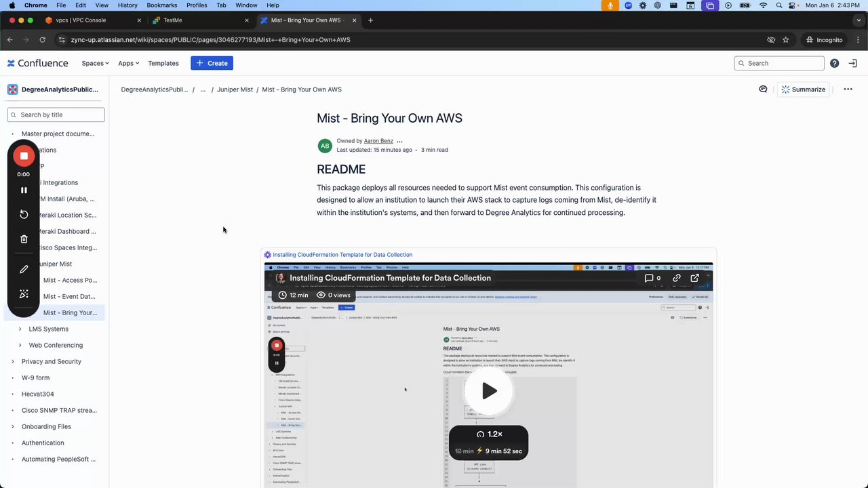Bookmark this page with the star icon

tap(786, 40)
